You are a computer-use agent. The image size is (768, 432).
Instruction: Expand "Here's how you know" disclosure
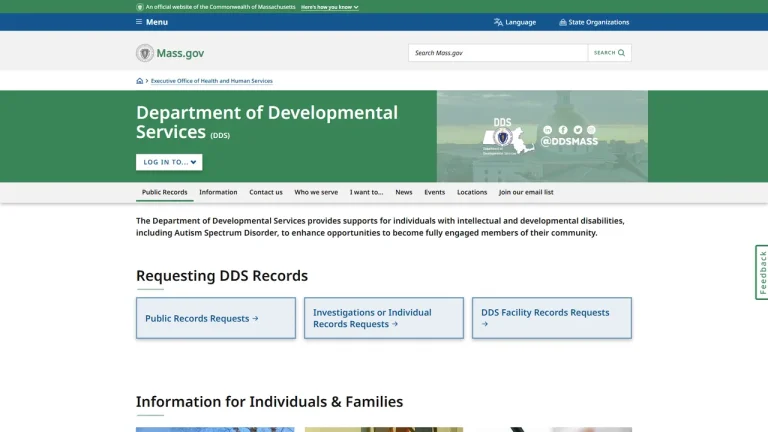pos(330,7)
